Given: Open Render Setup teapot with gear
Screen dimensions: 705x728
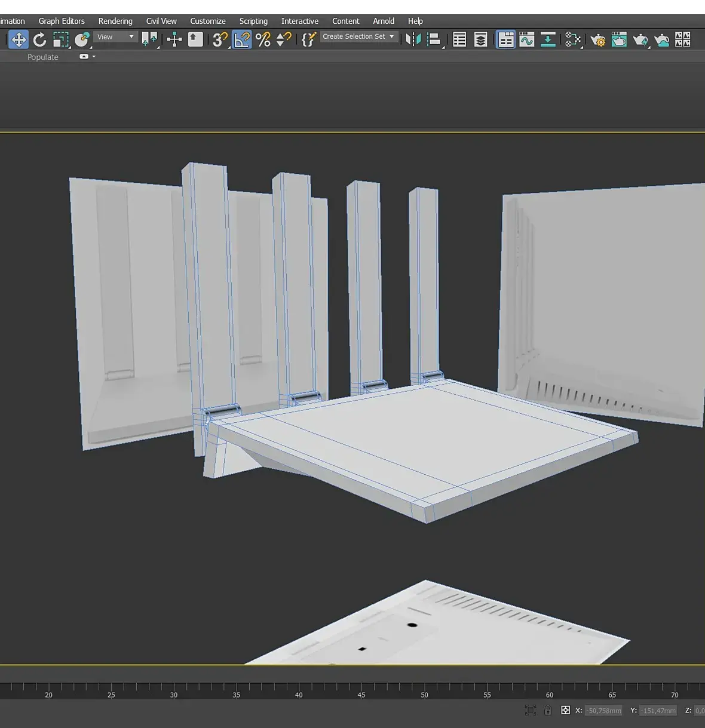Looking at the screenshot, I should 597,40.
